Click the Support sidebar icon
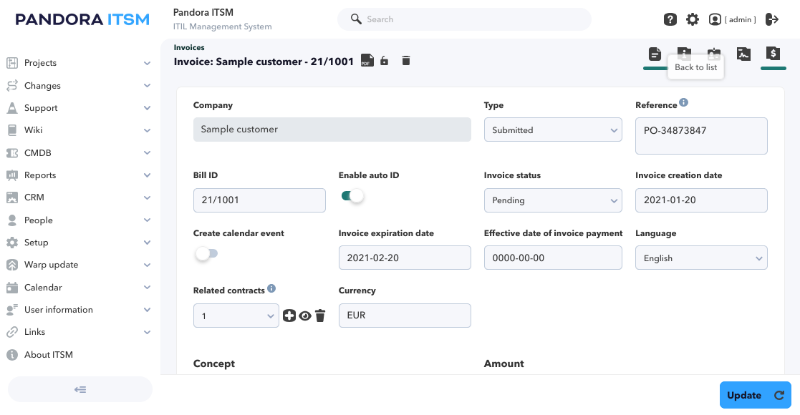Screen dimensions: 800x415 coord(12,108)
